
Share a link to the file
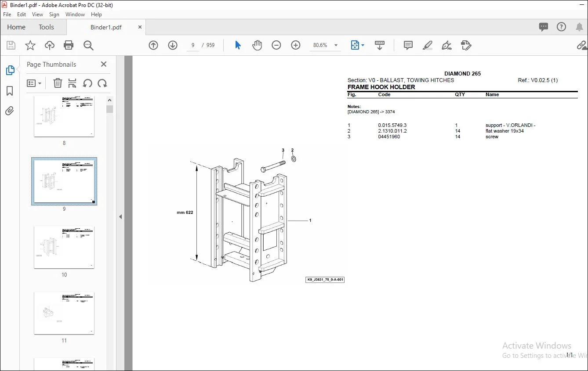tap(582, 45)
